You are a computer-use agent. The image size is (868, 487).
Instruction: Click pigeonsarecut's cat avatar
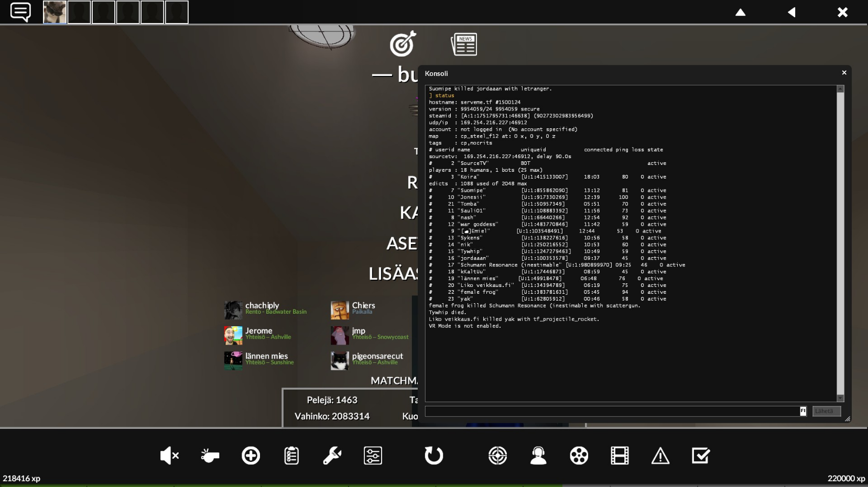tap(340, 360)
